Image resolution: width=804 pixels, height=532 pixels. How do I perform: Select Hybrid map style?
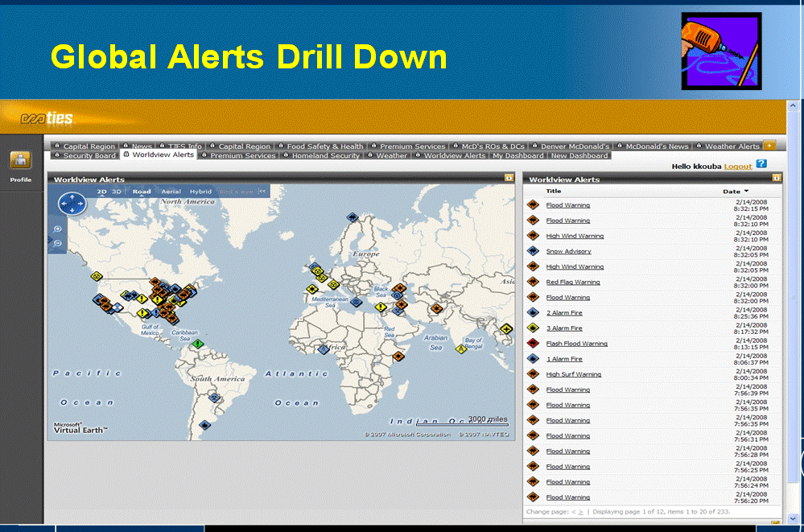point(200,192)
